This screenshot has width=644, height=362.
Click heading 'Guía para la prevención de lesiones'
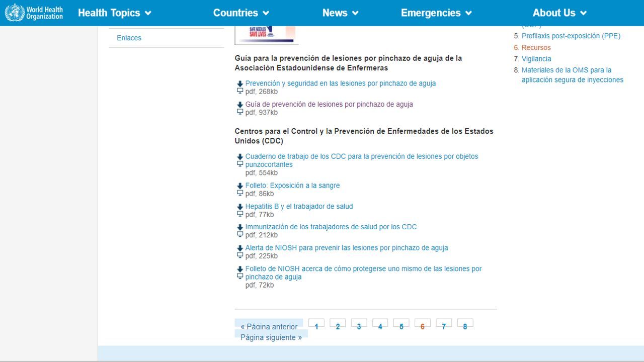pyautogui.click(x=348, y=63)
